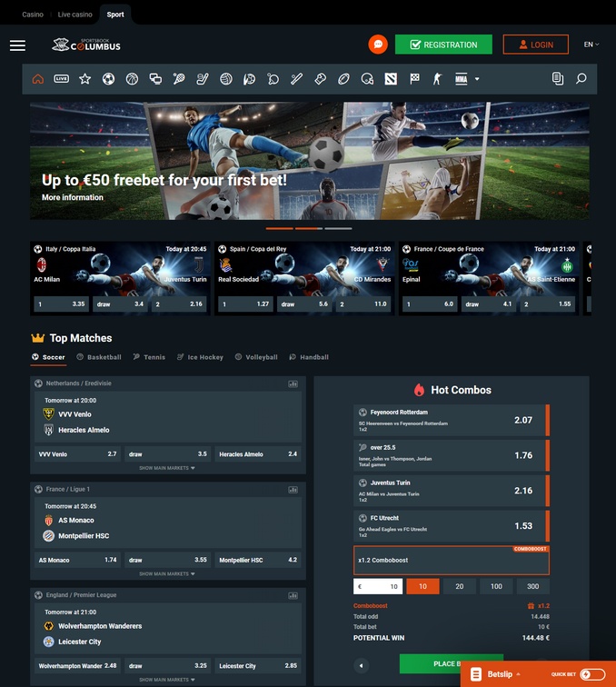
Task: Expand Show Main Markets for VVV Venlo match
Action: click(x=167, y=468)
